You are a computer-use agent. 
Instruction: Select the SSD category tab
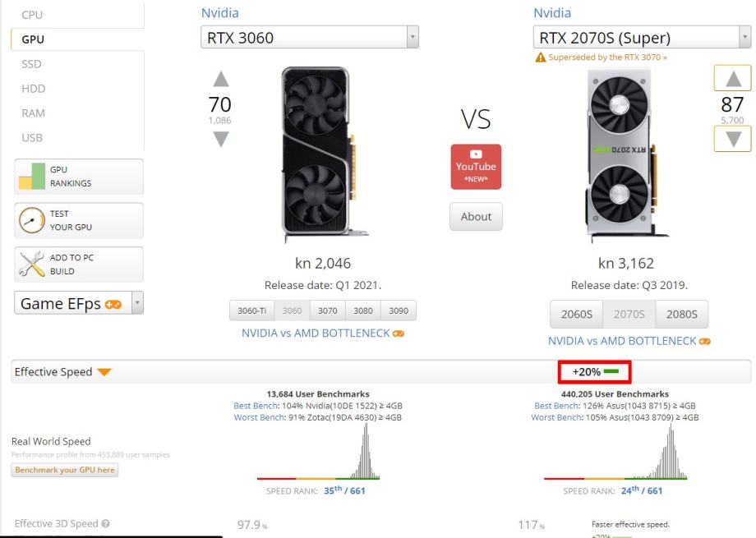(x=32, y=64)
